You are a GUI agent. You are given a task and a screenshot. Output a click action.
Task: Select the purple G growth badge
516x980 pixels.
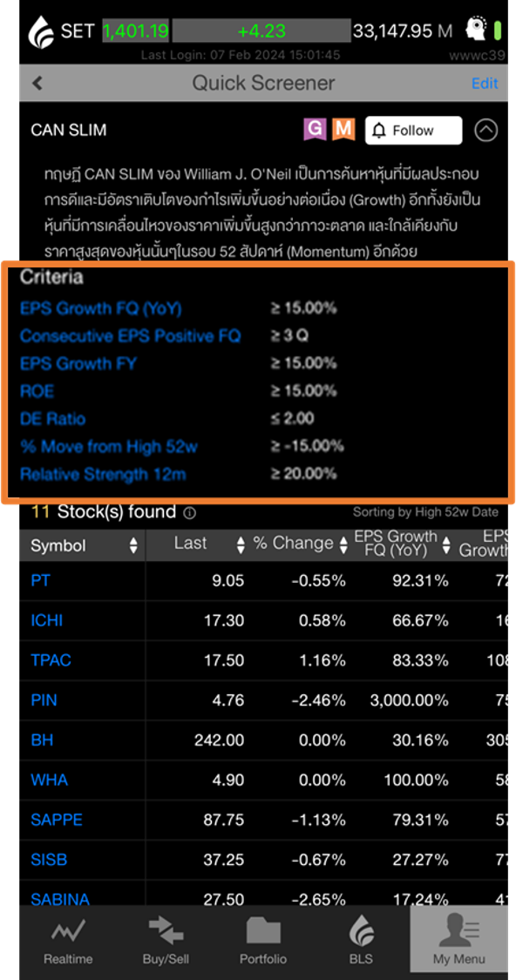[316, 130]
